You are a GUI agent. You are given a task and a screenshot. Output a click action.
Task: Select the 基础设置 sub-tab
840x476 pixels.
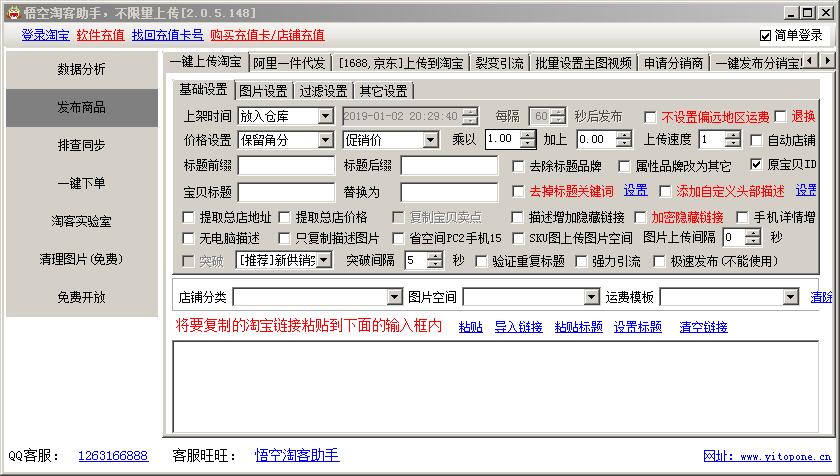(x=204, y=89)
